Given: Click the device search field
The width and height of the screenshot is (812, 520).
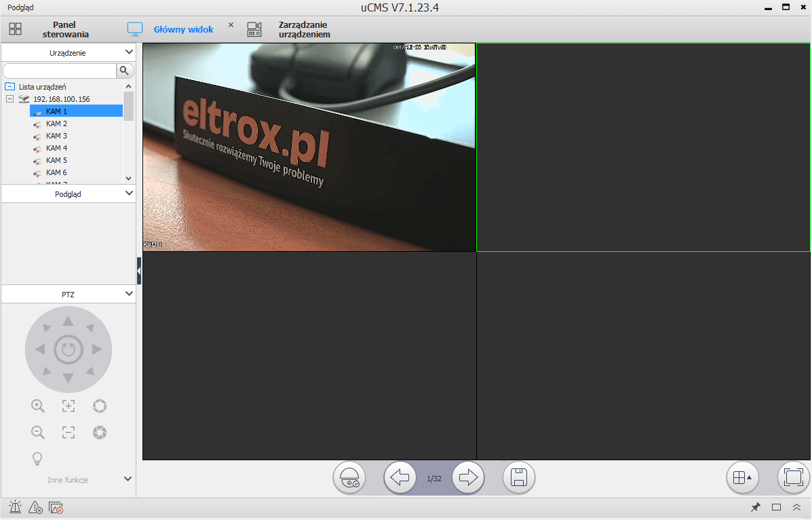Looking at the screenshot, I should 60,71.
